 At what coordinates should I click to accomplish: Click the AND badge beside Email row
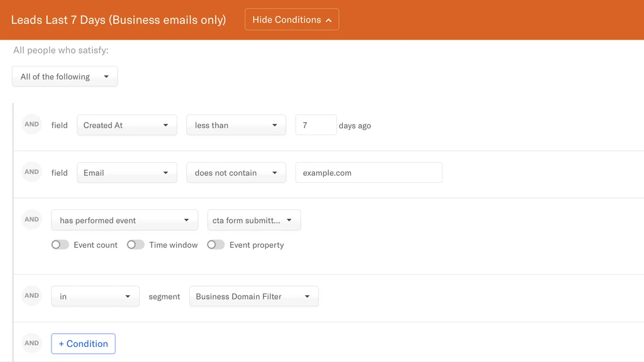[x=31, y=172]
